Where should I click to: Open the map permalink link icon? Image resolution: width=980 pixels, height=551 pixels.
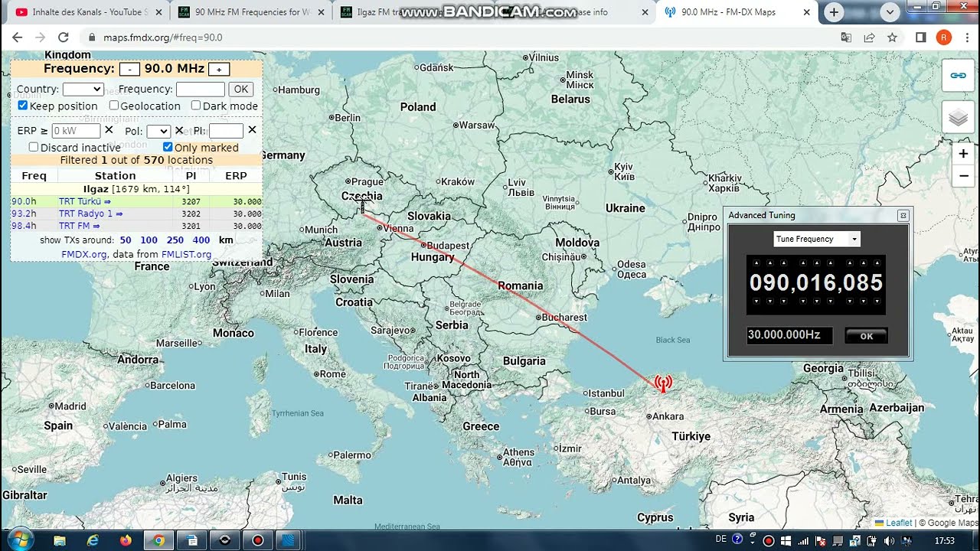(958, 75)
